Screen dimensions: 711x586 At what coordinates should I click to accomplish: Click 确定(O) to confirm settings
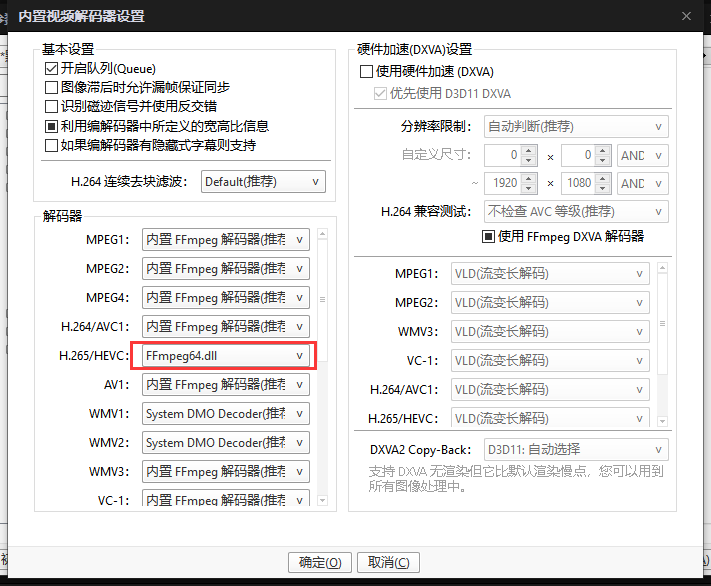(320, 562)
